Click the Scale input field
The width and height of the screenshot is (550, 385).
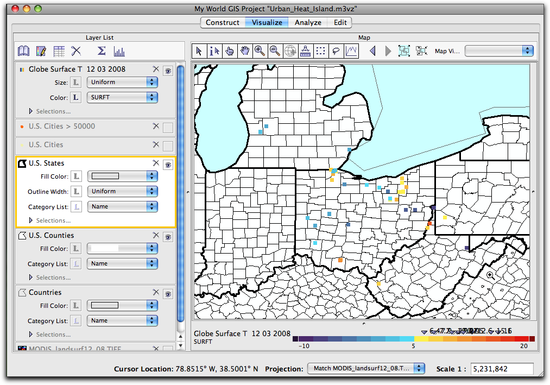(502, 369)
